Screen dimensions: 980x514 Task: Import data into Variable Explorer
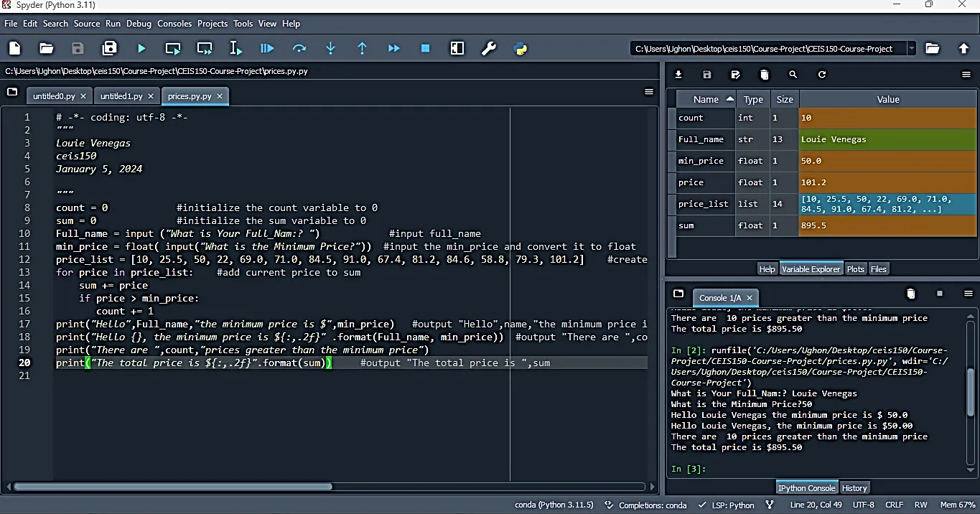[678, 75]
